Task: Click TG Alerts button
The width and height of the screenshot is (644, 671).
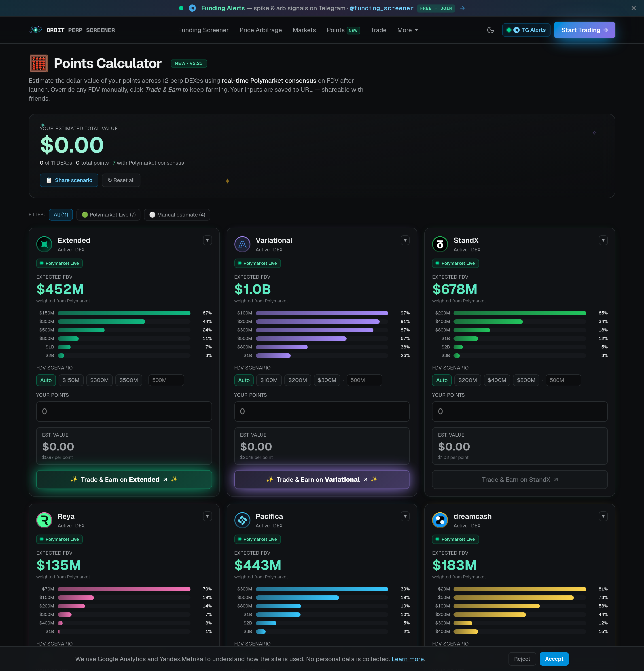Action: click(x=526, y=30)
